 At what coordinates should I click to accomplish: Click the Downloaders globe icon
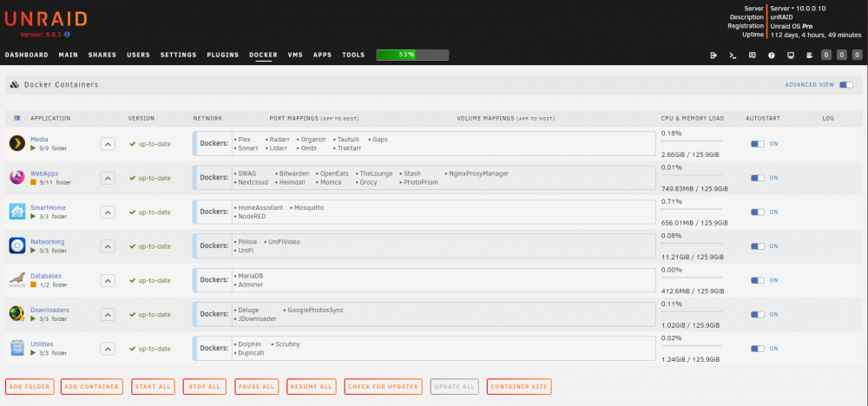coord(17,314)
